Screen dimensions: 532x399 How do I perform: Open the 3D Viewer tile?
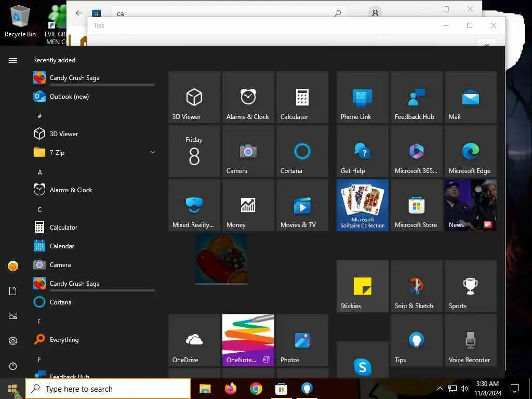(194, 97)
